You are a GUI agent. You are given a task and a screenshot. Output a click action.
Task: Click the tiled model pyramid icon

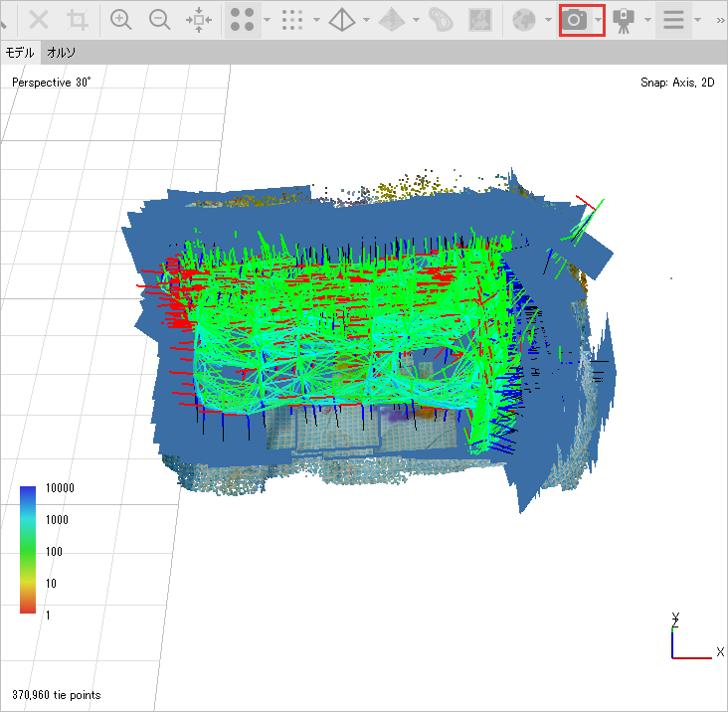(392, 20)
